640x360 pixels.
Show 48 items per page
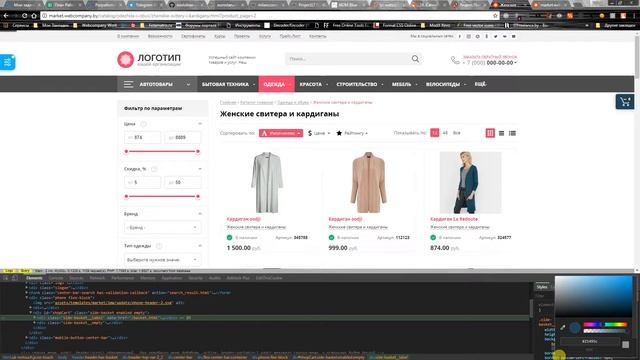click(x=445, y=133)
